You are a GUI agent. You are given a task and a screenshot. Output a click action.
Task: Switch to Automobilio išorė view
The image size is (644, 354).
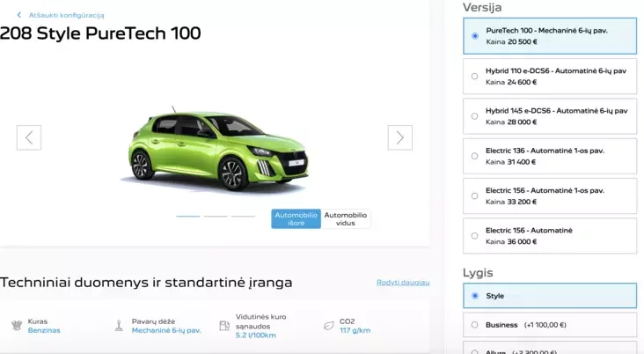[296, 218]
